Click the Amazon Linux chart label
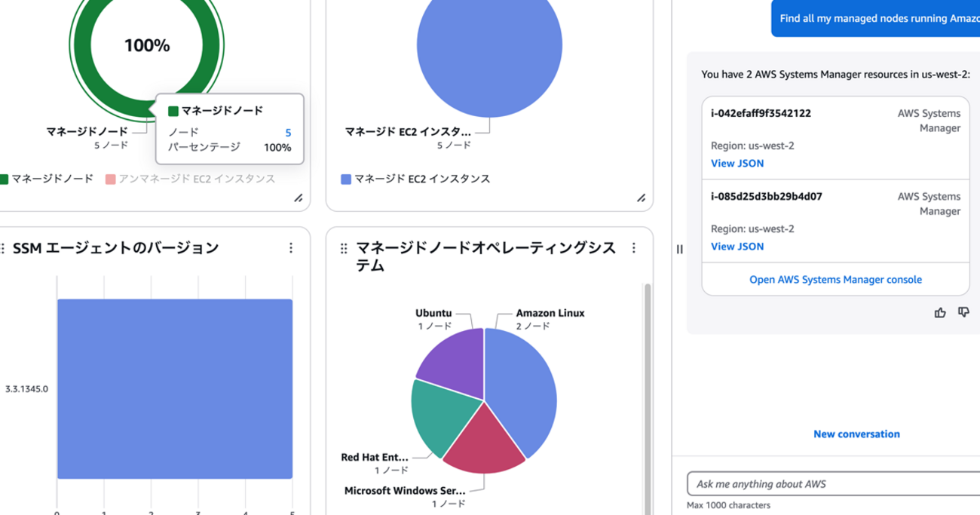Image resolution: width=980 pixels, height=515 pixels. click(x=550, y=313)
